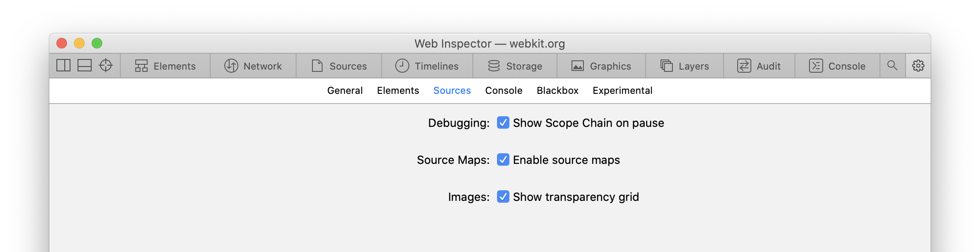The height and width of the screenshot is (252, 980).
Task: Open the Network tab
Action: (x=253, y=66)
